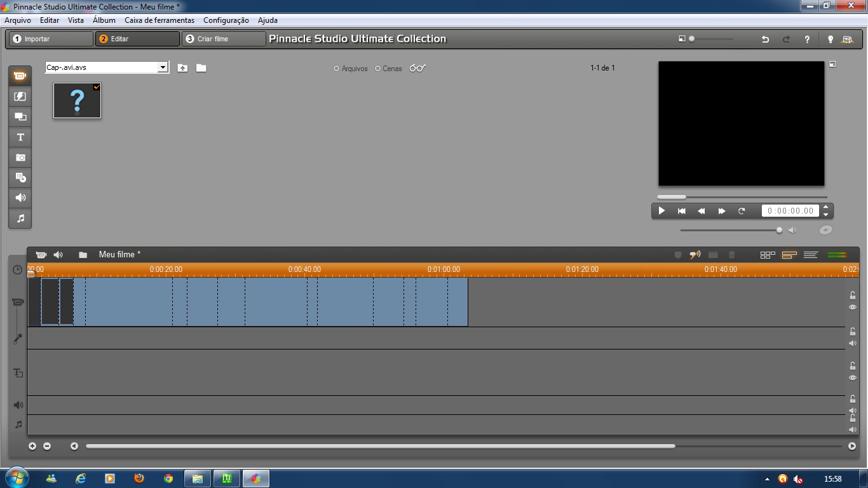The height and width of the screenshot is (488, 868).
Task: Zoom in the timeline with the plus button
Action: coord(32,446)
